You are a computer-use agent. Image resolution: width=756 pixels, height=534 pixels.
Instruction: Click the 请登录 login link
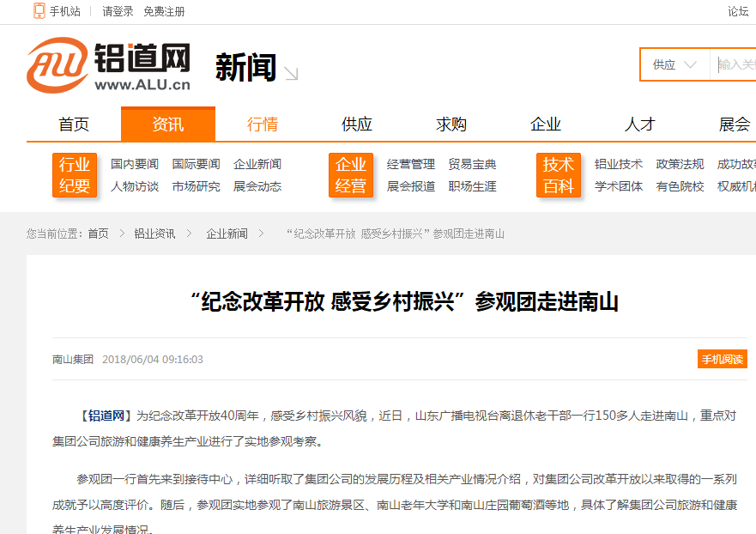118,11
